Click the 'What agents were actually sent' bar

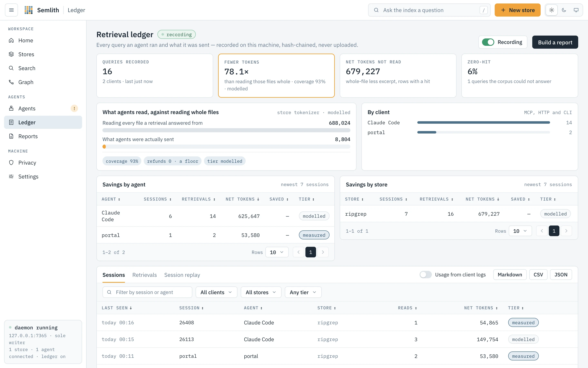[226, 147]
